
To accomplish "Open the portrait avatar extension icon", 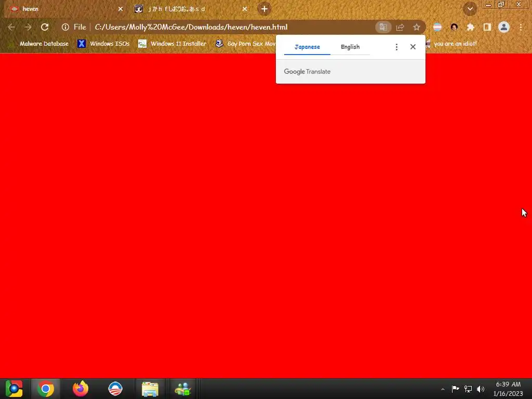I will [454, 27].
